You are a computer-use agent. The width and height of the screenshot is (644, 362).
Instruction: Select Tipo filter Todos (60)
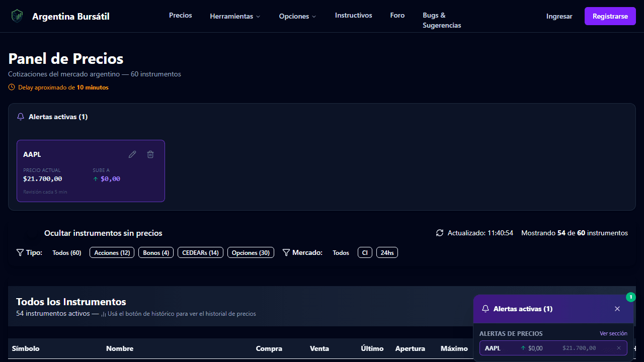[x=67, y=252]
